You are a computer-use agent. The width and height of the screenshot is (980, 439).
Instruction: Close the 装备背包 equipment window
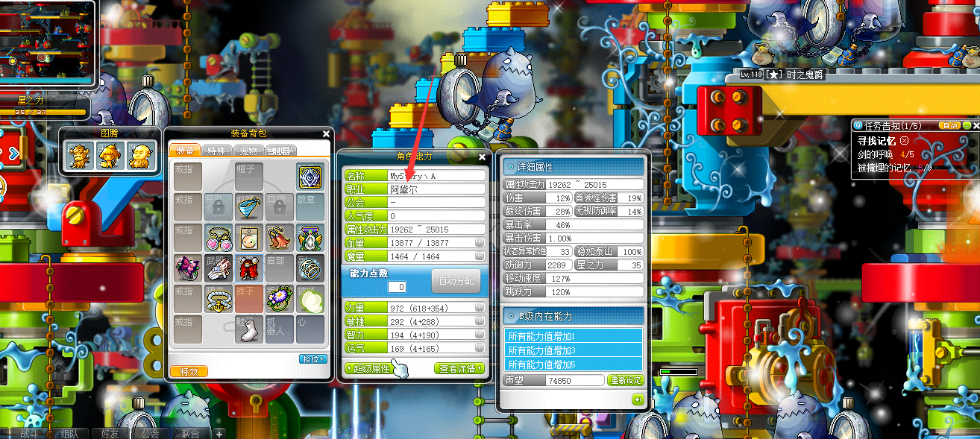pos(326,134)
